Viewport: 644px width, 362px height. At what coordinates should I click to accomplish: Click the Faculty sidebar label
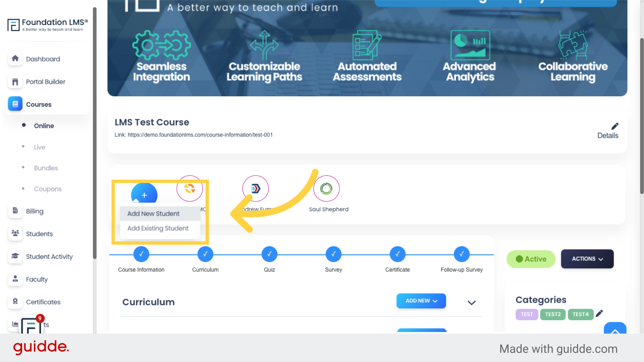(x=37, y=280)
